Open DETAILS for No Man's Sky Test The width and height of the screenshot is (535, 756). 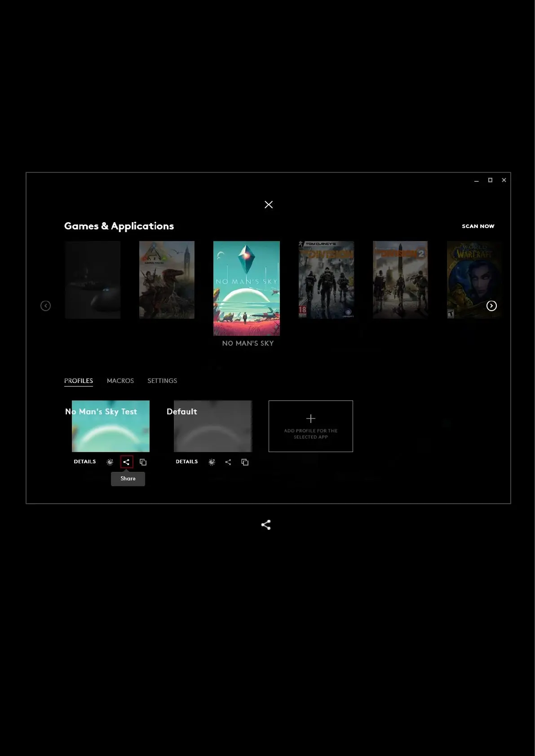click(x=85, y=462)
